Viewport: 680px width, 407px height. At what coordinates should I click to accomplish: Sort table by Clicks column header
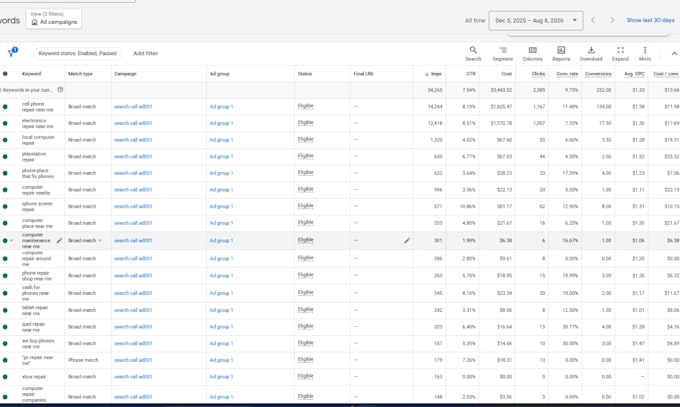tap(538, 74)
